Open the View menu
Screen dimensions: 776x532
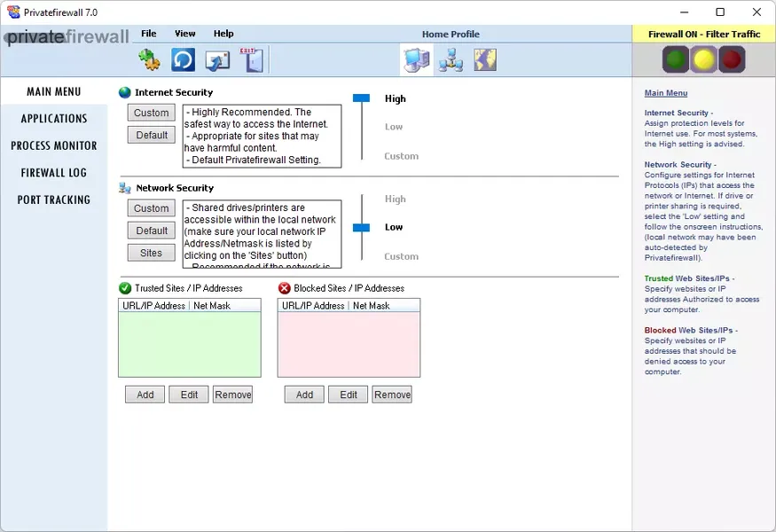click(184, 34)
